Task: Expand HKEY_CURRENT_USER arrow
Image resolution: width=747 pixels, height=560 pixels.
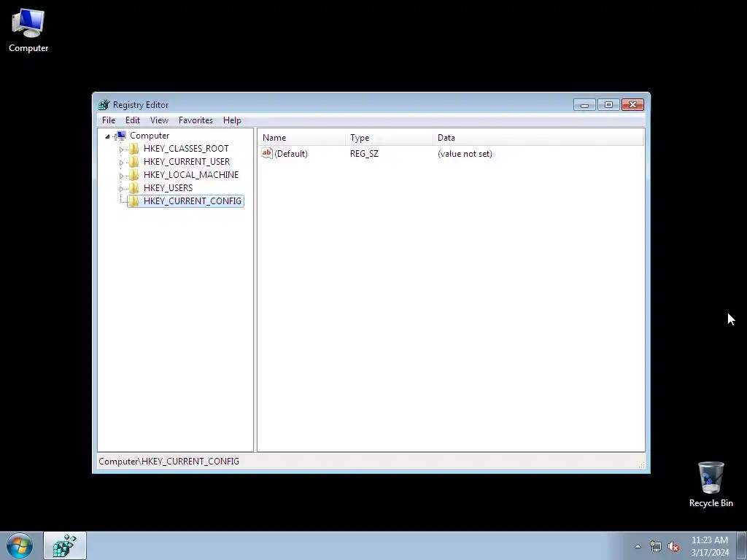Action: pos(121,163)
